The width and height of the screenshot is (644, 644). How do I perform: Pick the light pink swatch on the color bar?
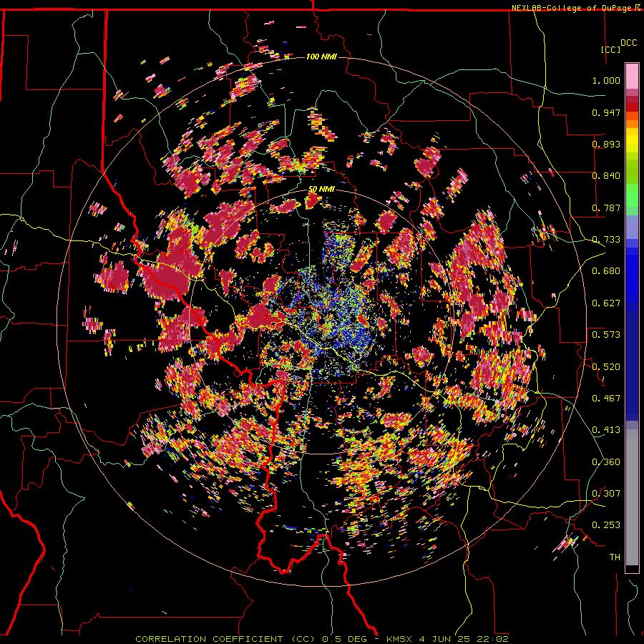(632, 76)
